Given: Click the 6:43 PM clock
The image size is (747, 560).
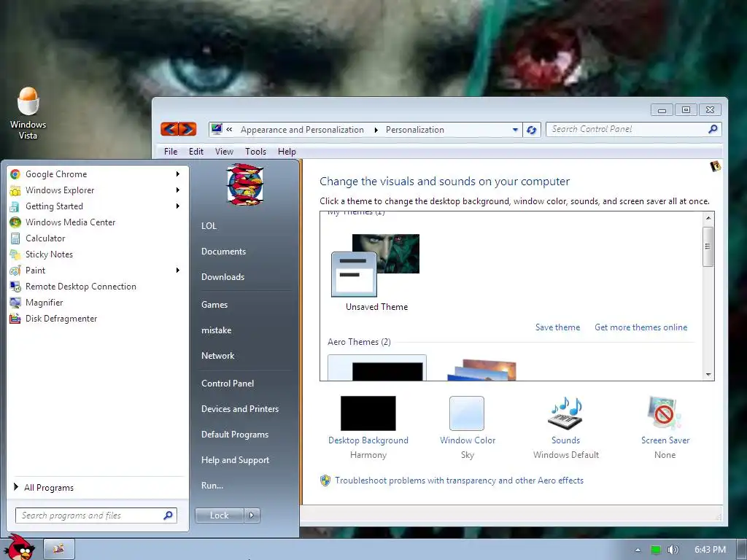Looking at the screenshot, I should (710, 550).
